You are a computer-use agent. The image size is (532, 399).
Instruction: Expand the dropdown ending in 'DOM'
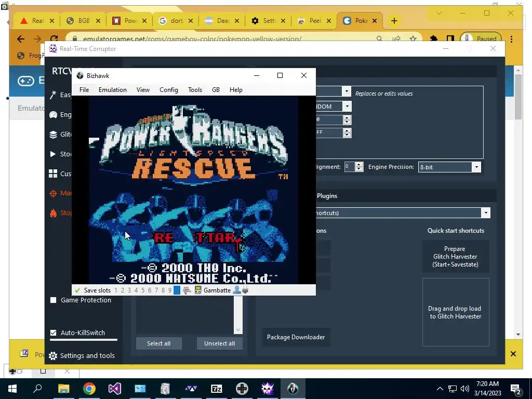click(x=347, y=107)
